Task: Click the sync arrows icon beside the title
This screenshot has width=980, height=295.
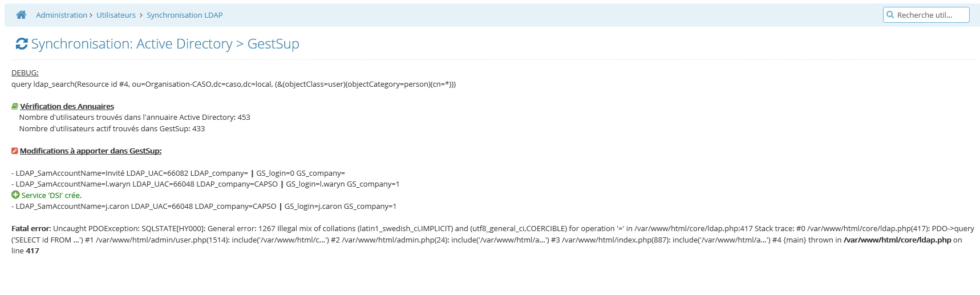Action: pos(22,44)
